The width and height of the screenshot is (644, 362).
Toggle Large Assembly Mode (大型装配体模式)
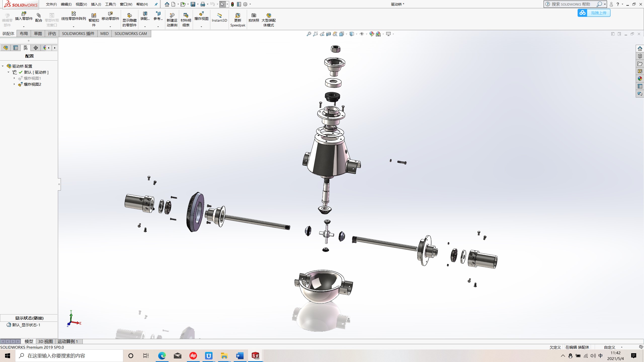coord(268,20)
